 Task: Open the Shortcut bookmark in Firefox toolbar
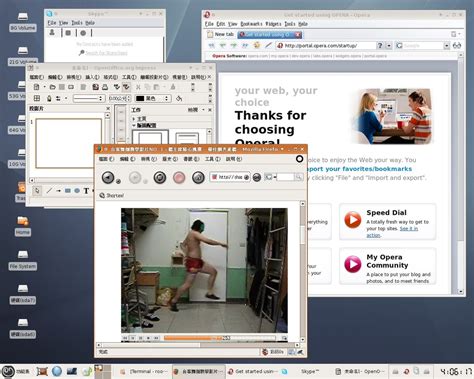(x=112, y=196)
